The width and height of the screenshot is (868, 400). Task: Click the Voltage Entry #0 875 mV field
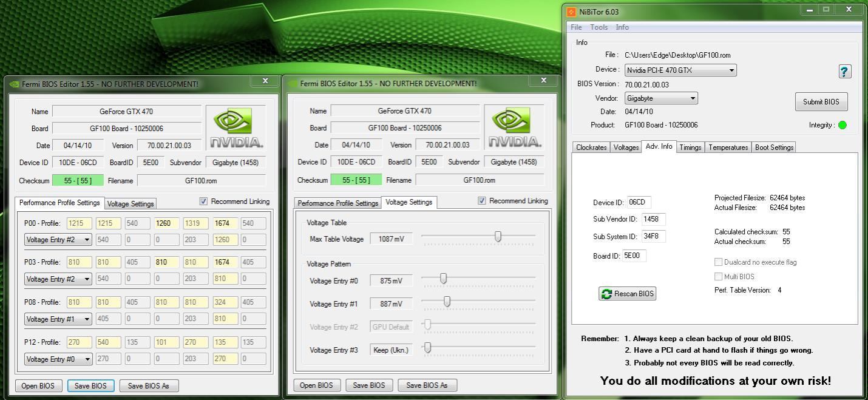(x=392, y=281)
